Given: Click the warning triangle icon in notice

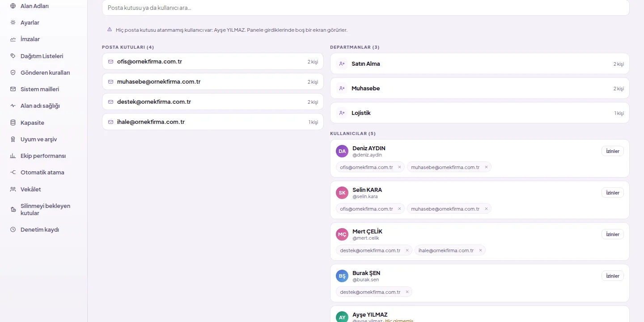Looking at the screenshot, I should 110,30.
